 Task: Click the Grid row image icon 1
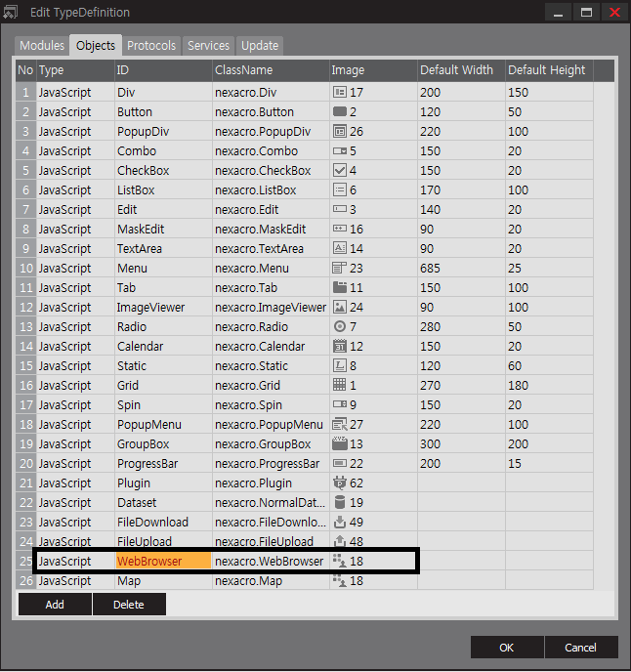(x=340, y=385)
